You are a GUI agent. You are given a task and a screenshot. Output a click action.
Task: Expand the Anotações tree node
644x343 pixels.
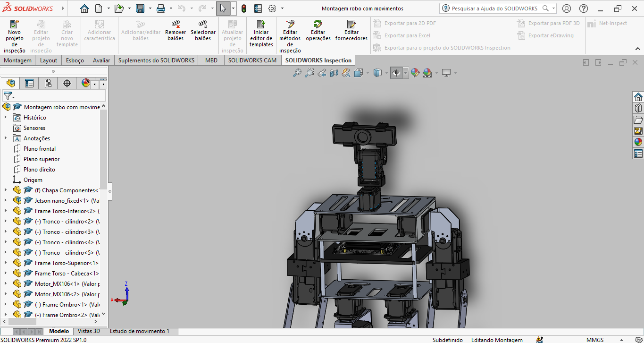click(6, 138)
